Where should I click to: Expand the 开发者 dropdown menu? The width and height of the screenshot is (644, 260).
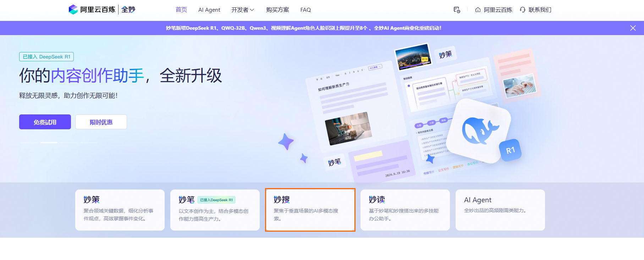coord(243,10)
